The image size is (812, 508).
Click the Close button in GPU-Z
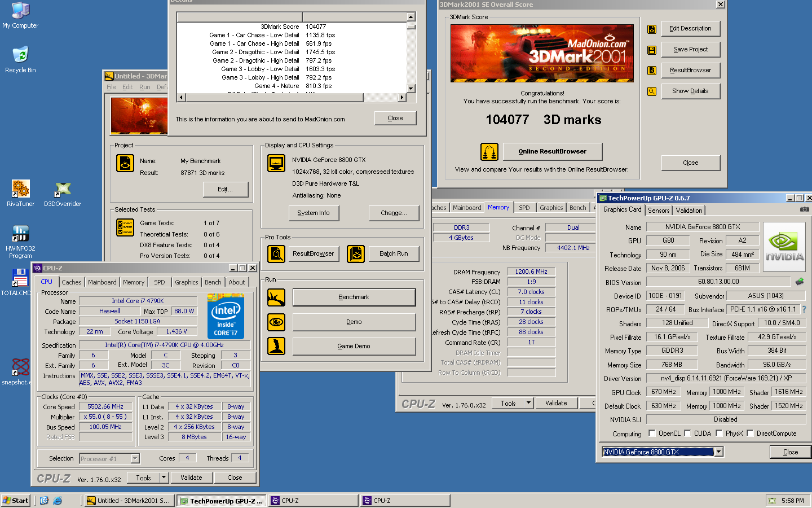791,452
